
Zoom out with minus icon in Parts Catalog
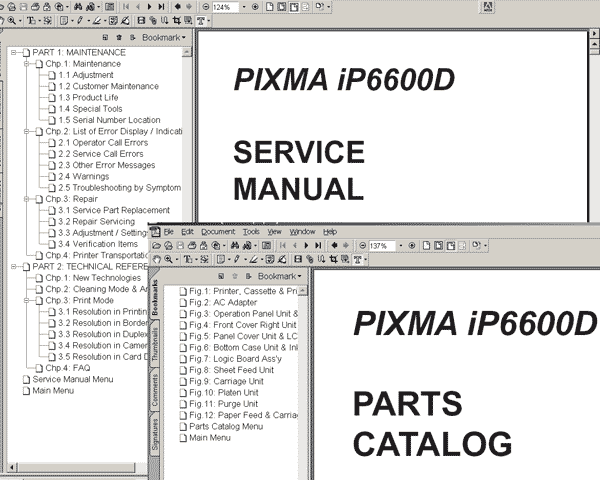pos(363,246)
